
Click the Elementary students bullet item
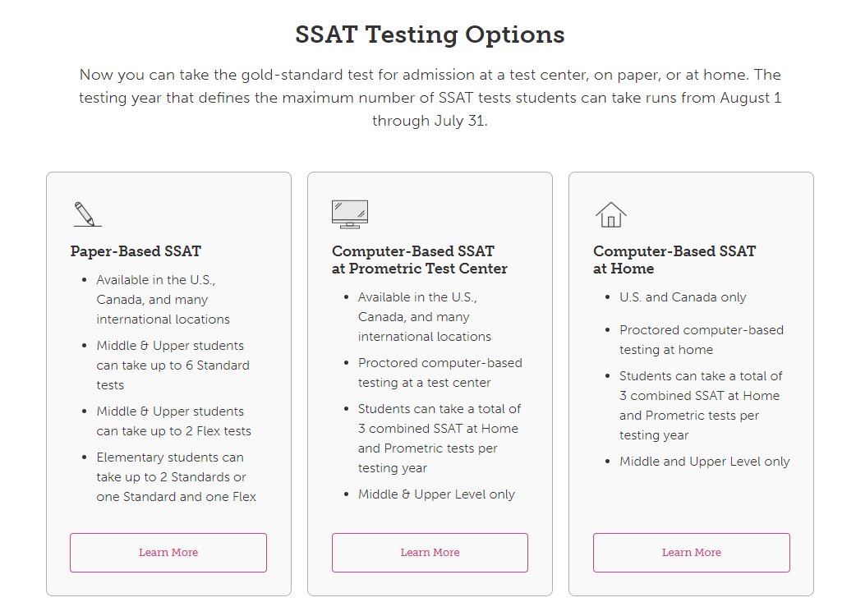(177, 477)
